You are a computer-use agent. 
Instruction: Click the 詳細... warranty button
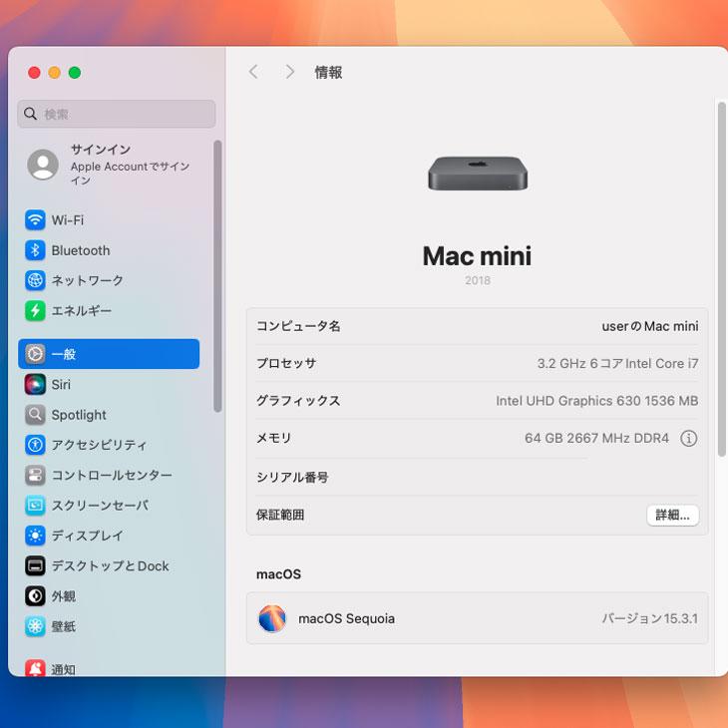(x=673, y=515)
